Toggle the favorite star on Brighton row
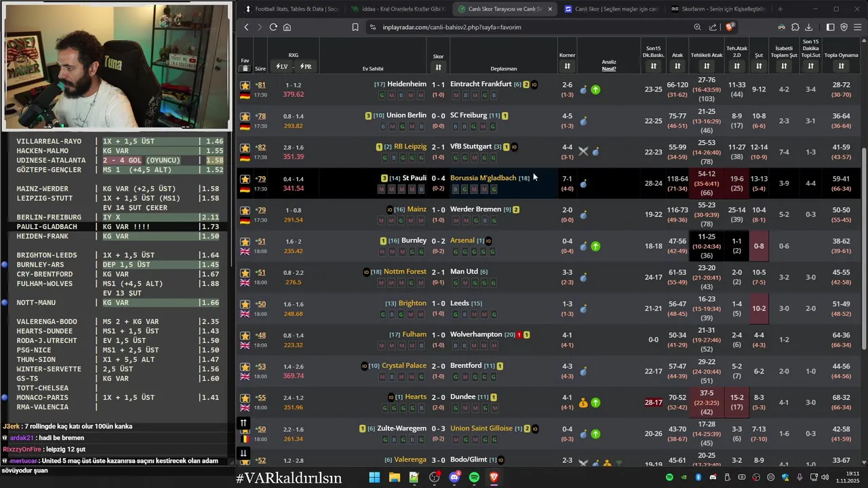The height and width of the screenshot is (488, 868). (245, 304)
